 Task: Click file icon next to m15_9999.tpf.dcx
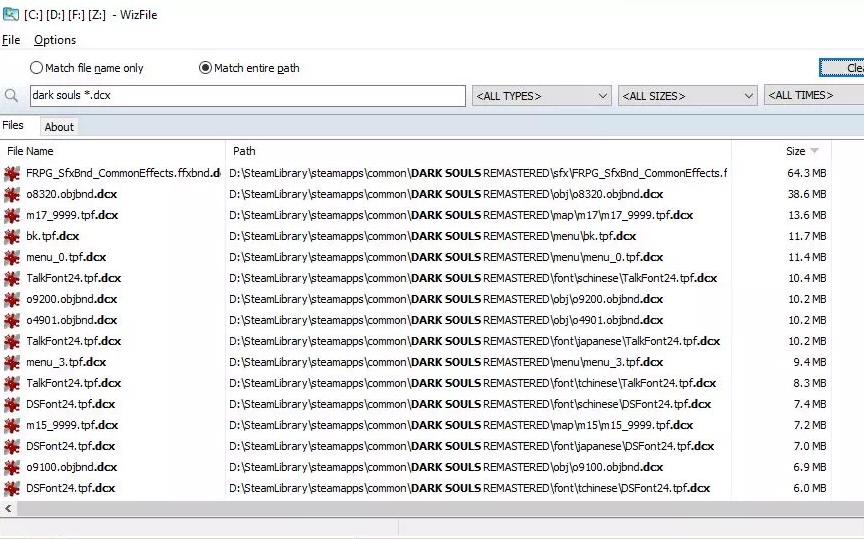[x=12, y=425]
